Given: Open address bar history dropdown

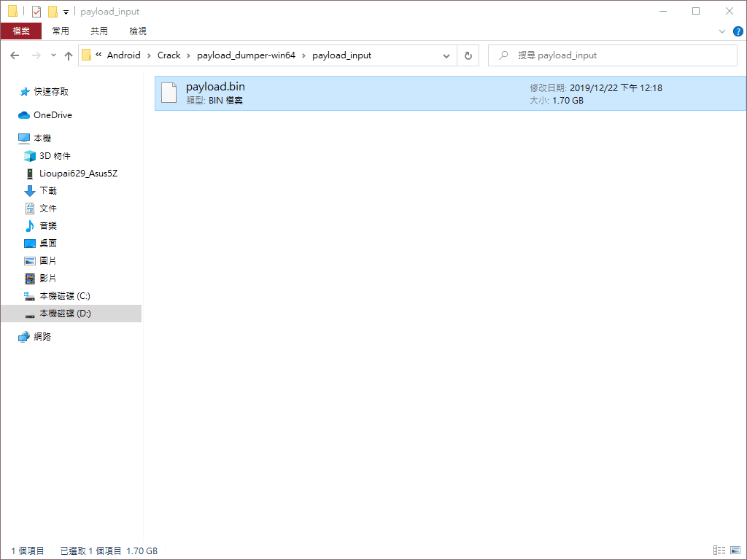Looking at the screenshot, I should 446,55.
